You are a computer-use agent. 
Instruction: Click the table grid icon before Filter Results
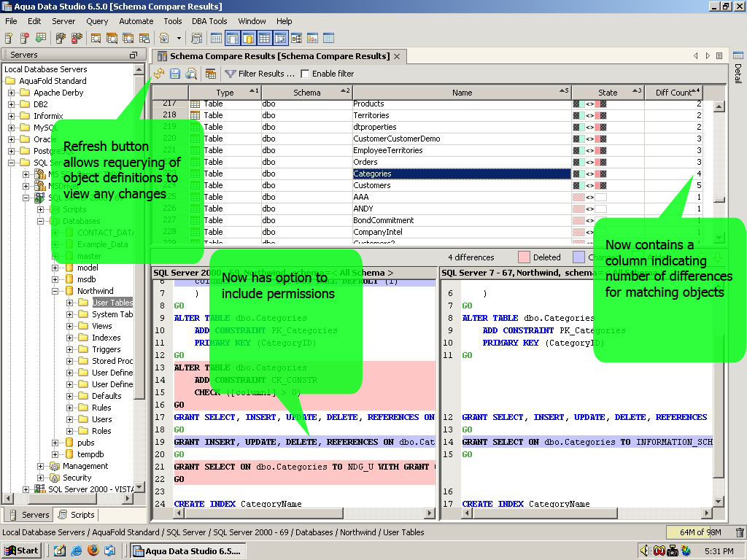coord(211,74)
